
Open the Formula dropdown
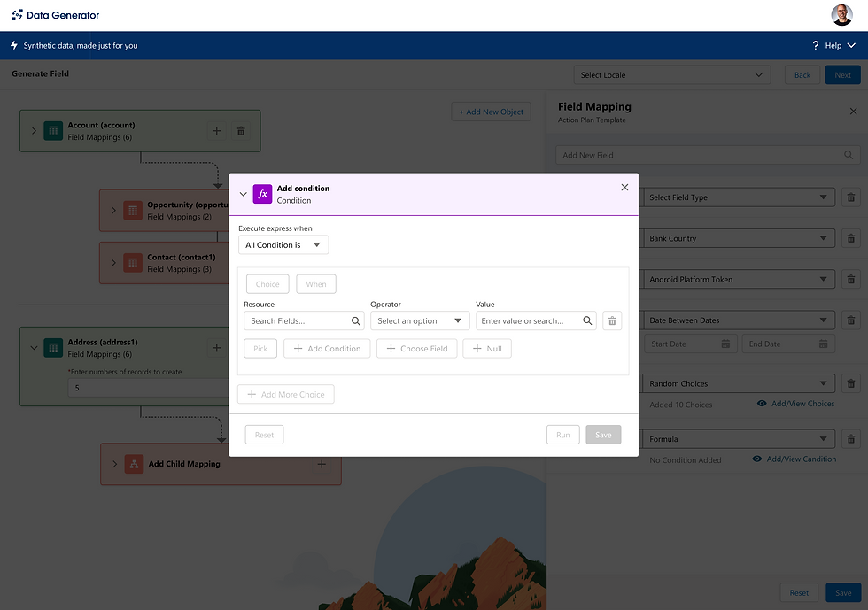[x=739, y=438]
